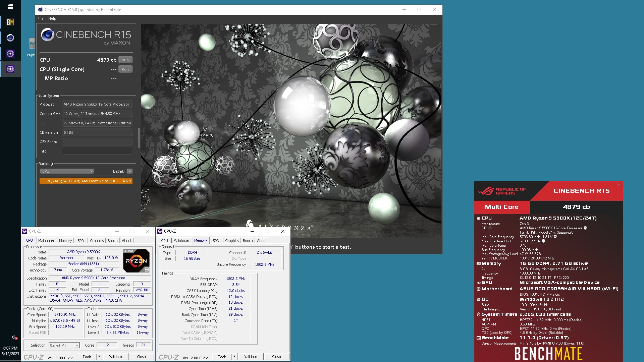Viewport: 644px width, 362px height.
Task: Click the Motherboard section icon in BenchMate panel
Action: tap(479, 289)
